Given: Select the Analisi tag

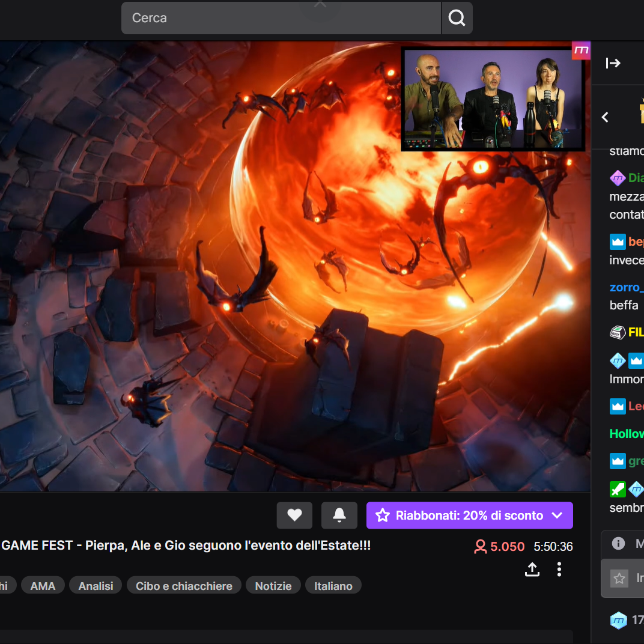Looking at the screenshot, I should pyautogui.click(x=96, y=586).
